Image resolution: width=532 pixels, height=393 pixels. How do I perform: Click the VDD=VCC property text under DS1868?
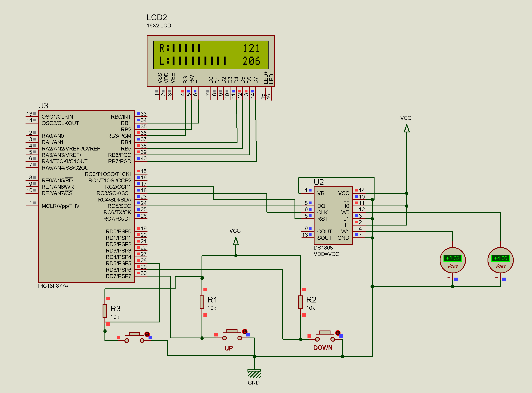(x=326, y=254)
